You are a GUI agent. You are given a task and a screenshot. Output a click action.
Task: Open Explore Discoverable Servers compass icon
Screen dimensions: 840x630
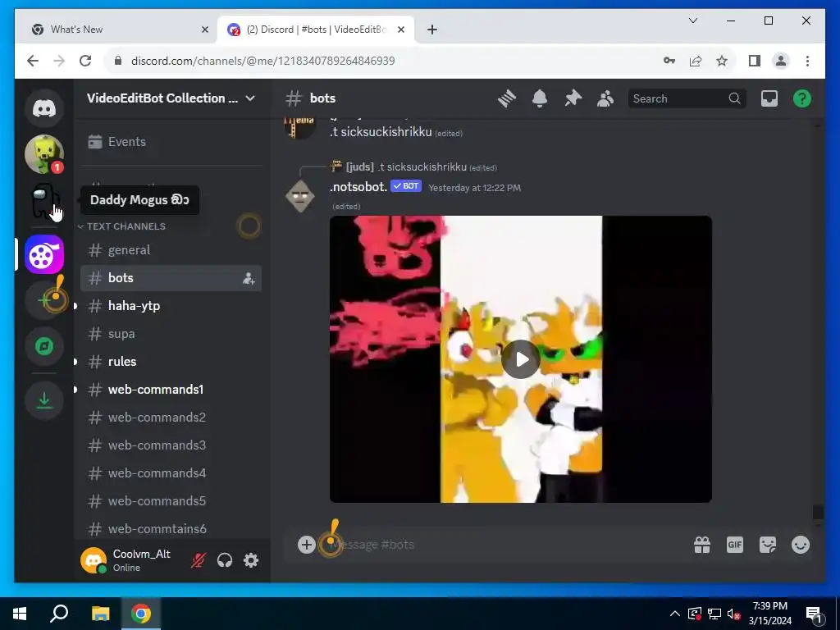[44, 346]
